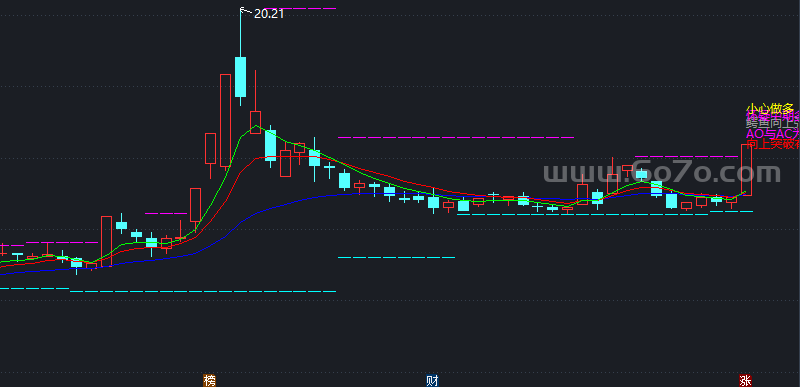Select the latest tall red candle at the chart's right edge
Viewport: 800px width, 387px height.
click(x=746, y=170)
